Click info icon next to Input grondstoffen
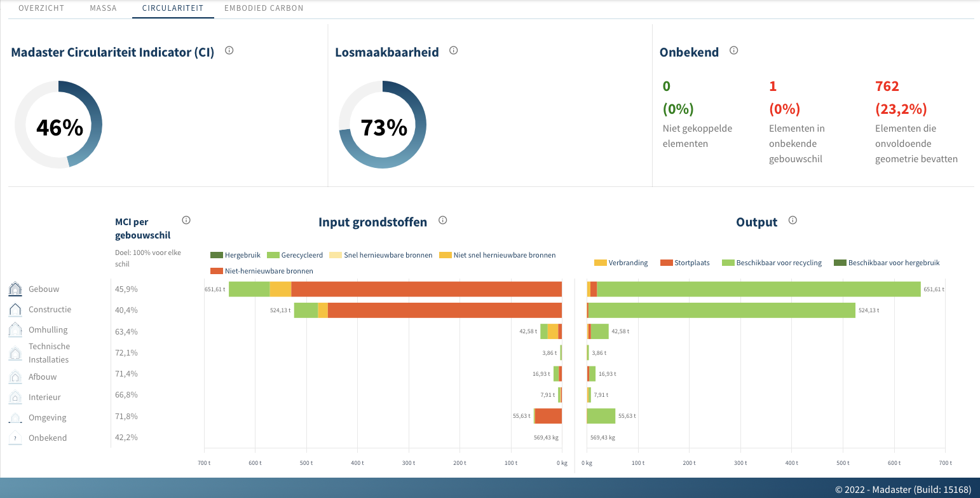Screen dimensions: 980x498 click(x=443, y=220)
